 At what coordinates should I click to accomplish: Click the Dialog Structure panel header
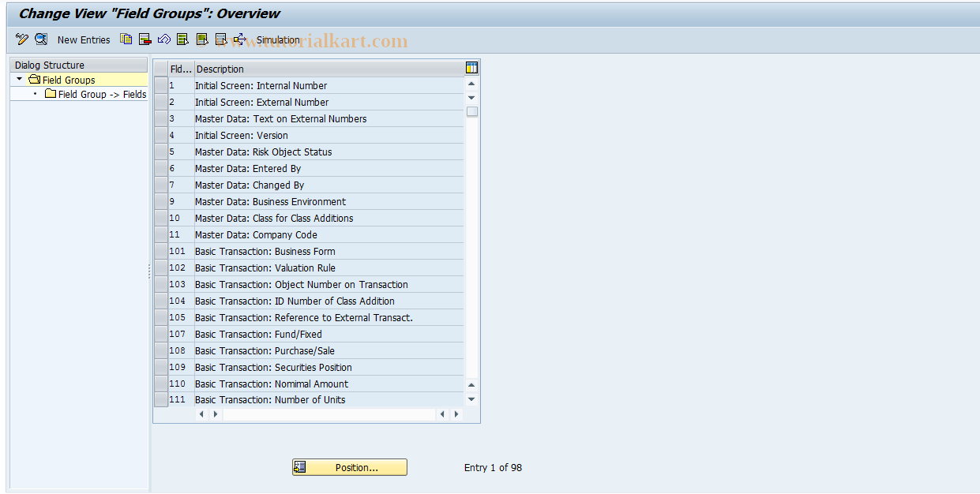pyautogui.click(x=79, y=65)
